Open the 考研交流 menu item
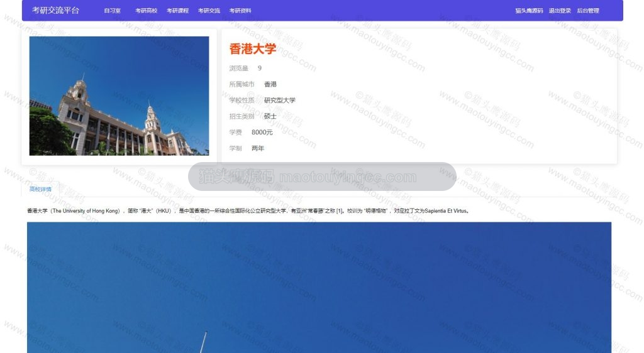This screenshot has width=644, height=353. tap(209, 11)
